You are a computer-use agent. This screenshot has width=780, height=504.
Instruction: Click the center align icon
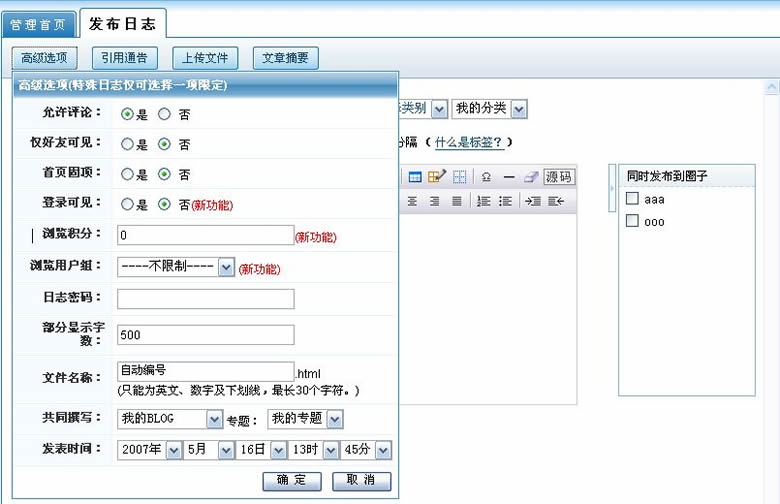(x=412, y=201)
